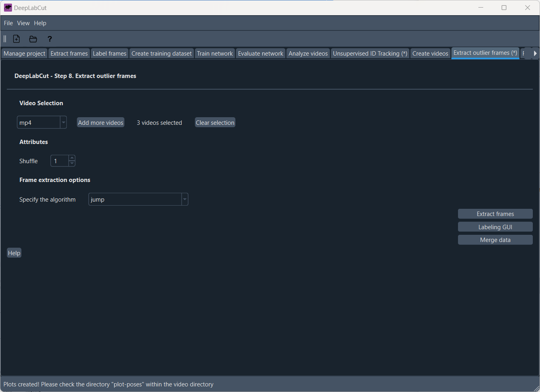Maximize the DeepLabCut window
Viewport: 540px width, 392px height.
[504, 8]
